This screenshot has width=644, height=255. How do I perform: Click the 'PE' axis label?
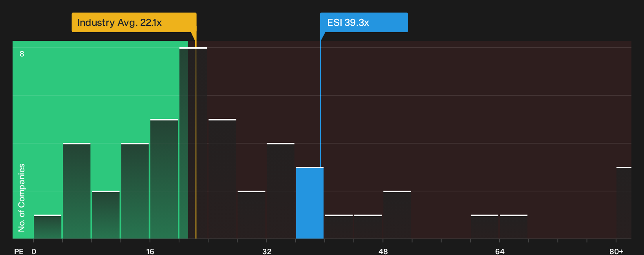(19, 251)
